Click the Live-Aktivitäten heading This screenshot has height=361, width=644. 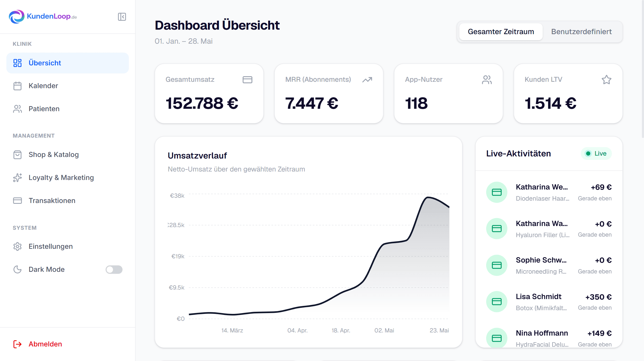point(518,154)
